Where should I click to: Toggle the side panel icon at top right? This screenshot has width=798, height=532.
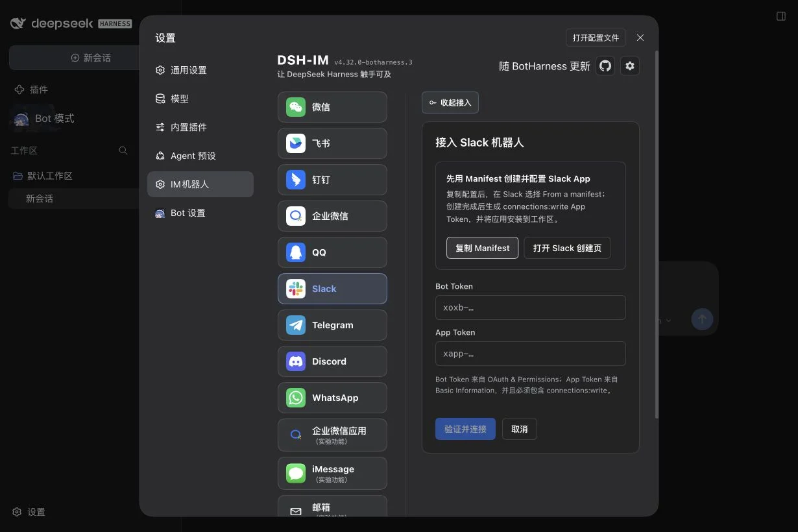[x=781, y=16]
